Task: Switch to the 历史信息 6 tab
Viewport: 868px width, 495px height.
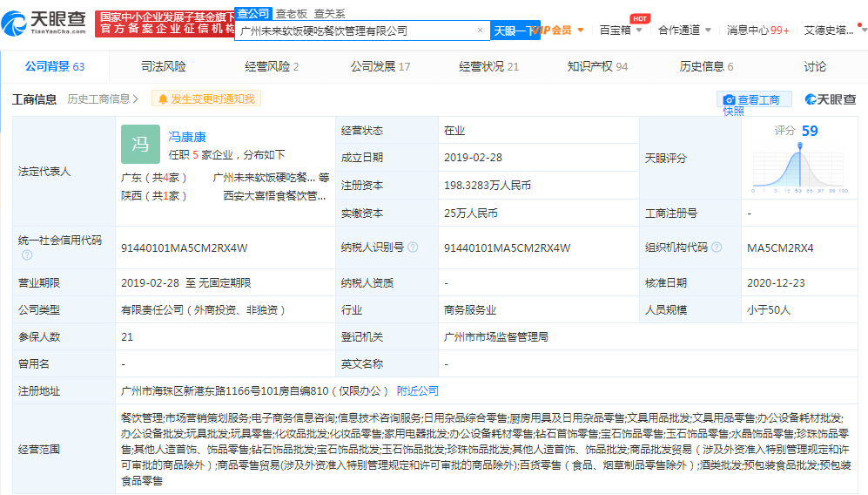Action: click(706, 66)
